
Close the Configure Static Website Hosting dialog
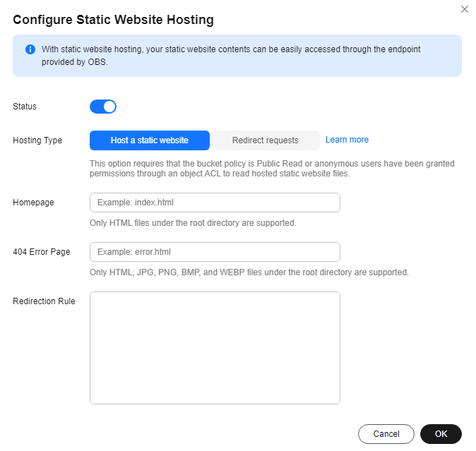[464, 9]
